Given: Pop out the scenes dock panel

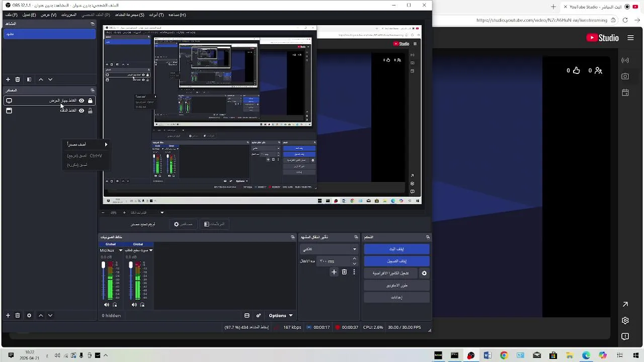Looking at the screenshot, I should click(92, 24).
